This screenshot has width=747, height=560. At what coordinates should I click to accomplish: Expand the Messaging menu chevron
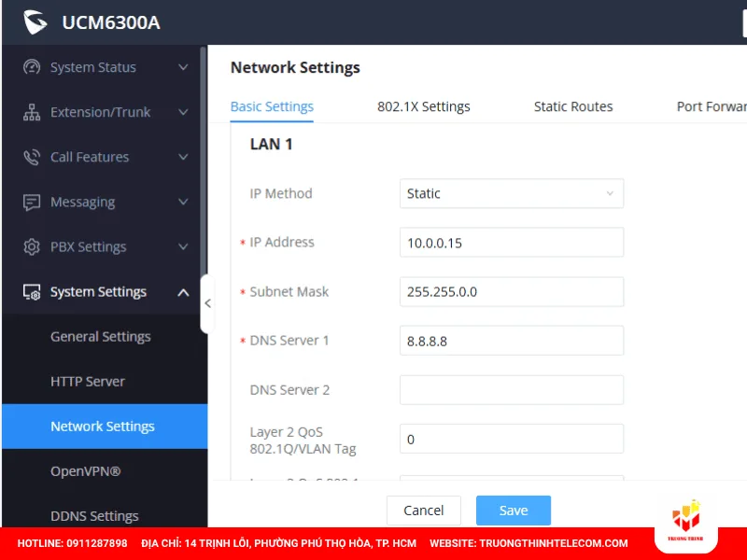183,202
